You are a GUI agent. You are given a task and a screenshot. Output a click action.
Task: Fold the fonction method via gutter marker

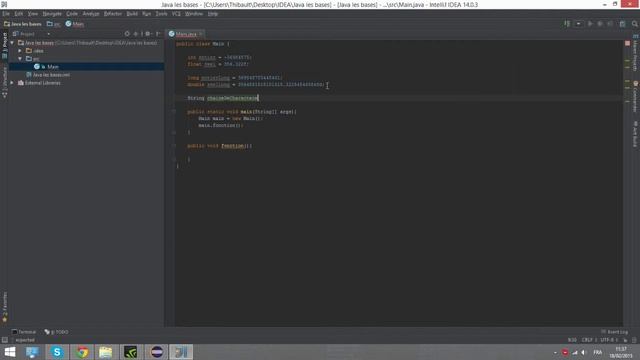(173, 146)
